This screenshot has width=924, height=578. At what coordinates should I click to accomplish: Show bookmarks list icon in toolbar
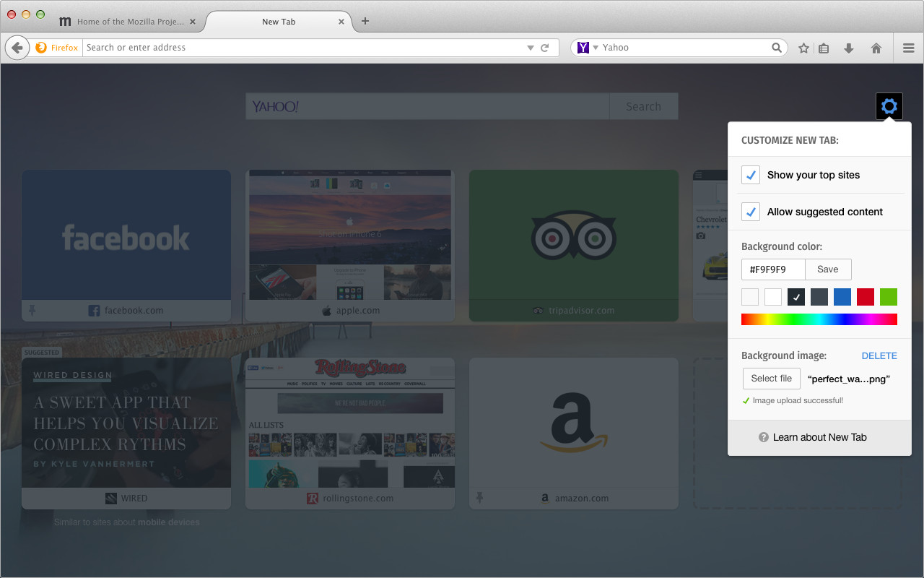pos(824,48)
